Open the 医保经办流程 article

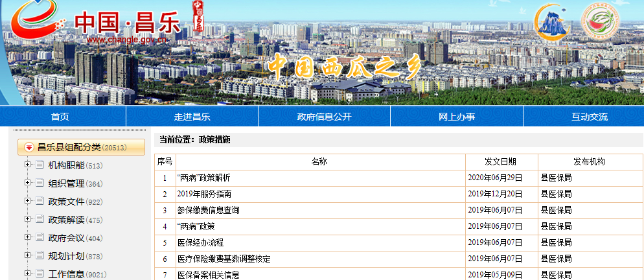tap(200, 242)
